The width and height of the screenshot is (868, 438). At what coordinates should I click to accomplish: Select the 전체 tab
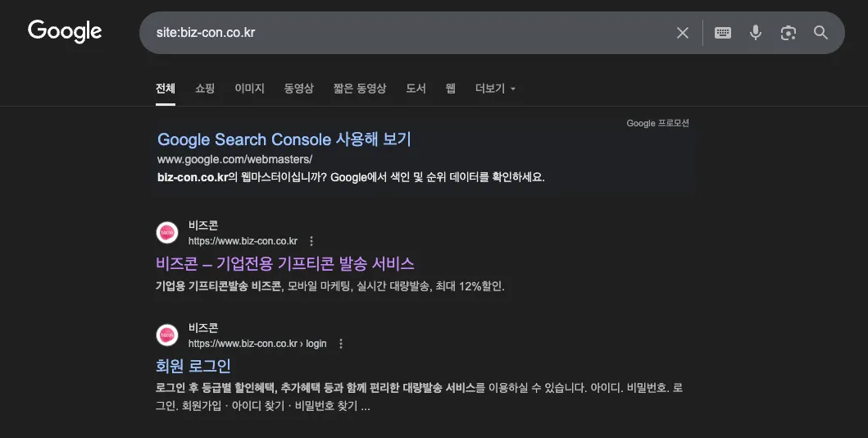pyautogui.click(x=166, y=89)
